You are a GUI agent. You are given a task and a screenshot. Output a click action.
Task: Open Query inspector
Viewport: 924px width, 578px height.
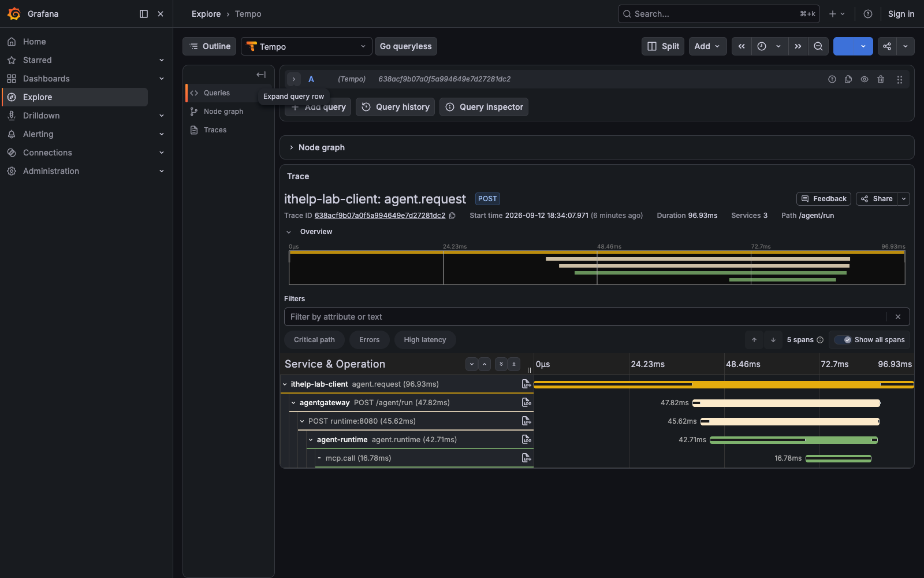(484, 107)
